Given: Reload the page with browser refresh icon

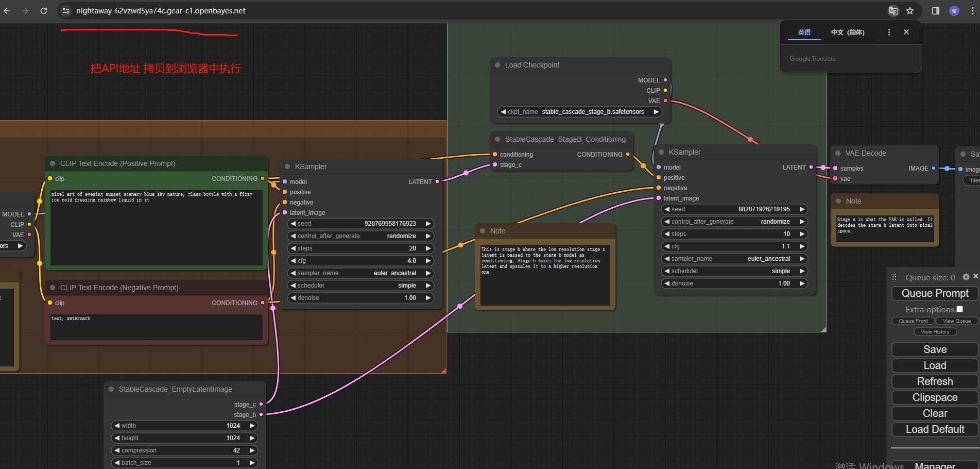Looking at the screenshot, I should [44, 10].
